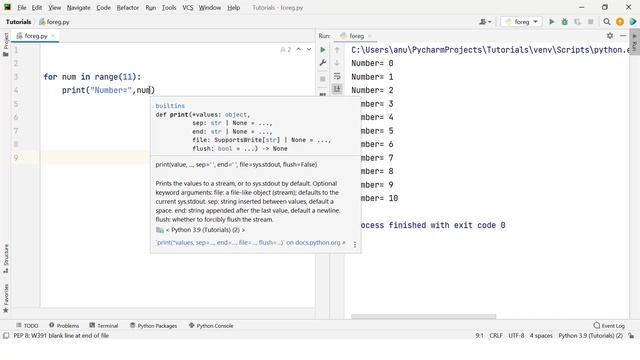Image resolution: width=640 pixels, height=360 pixels.
Task: Open Python 3.9 (Tutorials) interpreter selector
Action: [x=590, y=336]
